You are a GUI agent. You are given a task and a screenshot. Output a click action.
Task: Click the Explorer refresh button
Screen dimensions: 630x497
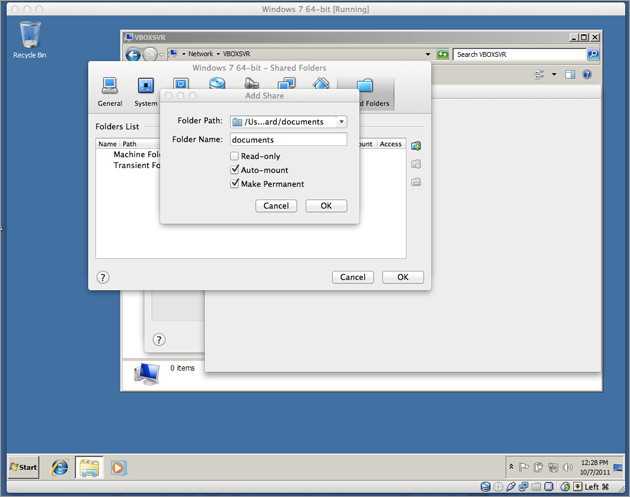(x=442, y=54)
